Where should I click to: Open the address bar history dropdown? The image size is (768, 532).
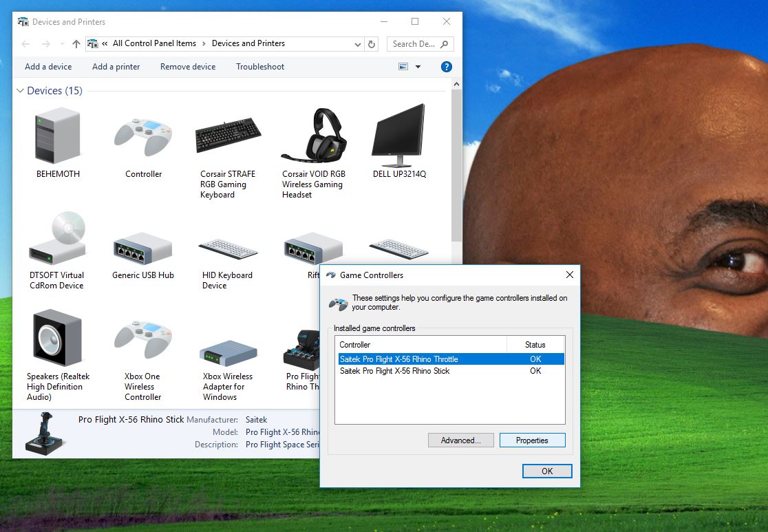[x=358, y=44]
